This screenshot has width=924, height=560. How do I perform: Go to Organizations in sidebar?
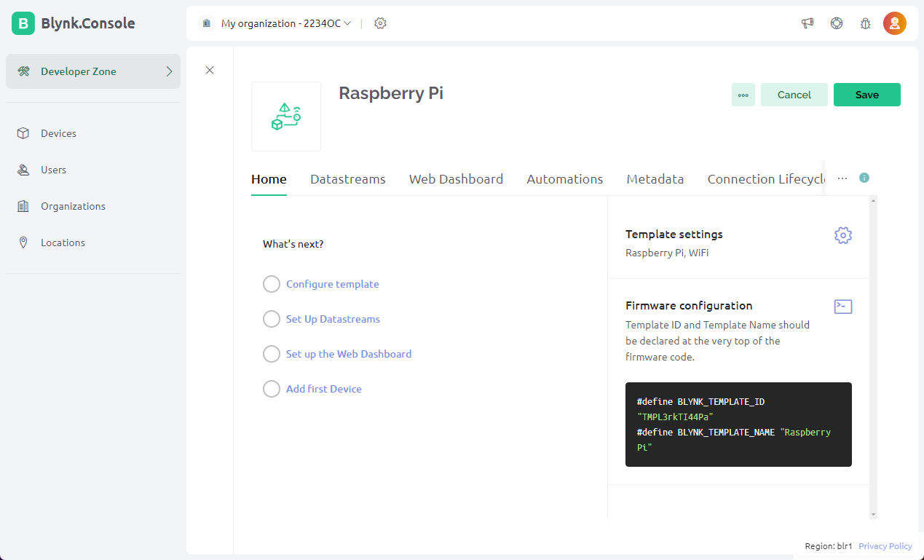point(73,206)
